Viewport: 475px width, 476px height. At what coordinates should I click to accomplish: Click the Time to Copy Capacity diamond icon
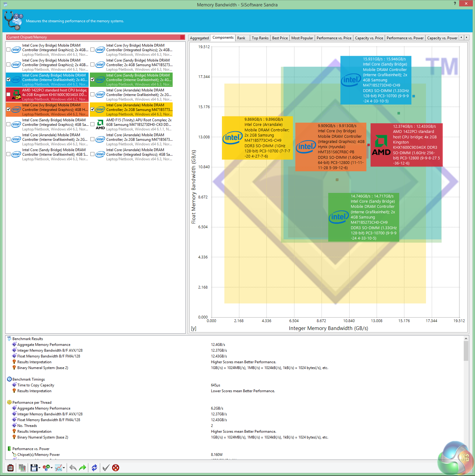pos(14,385)
